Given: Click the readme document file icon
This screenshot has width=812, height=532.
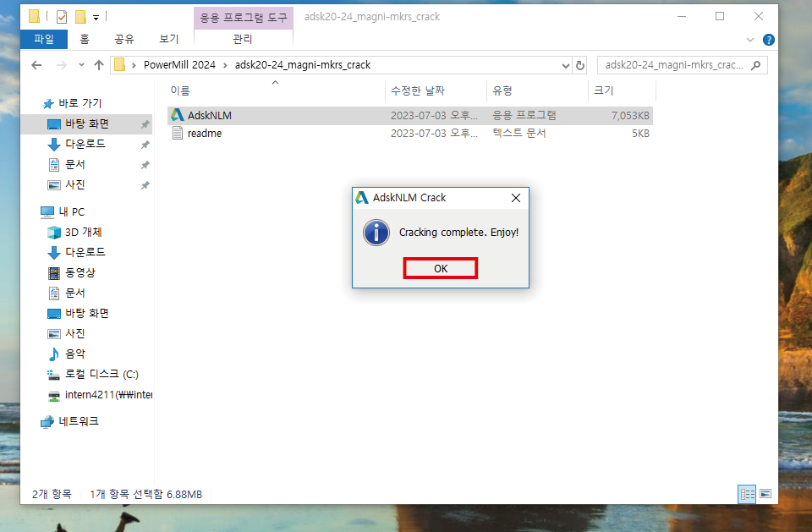Looking at the screenshot, I should coord(177,133).
